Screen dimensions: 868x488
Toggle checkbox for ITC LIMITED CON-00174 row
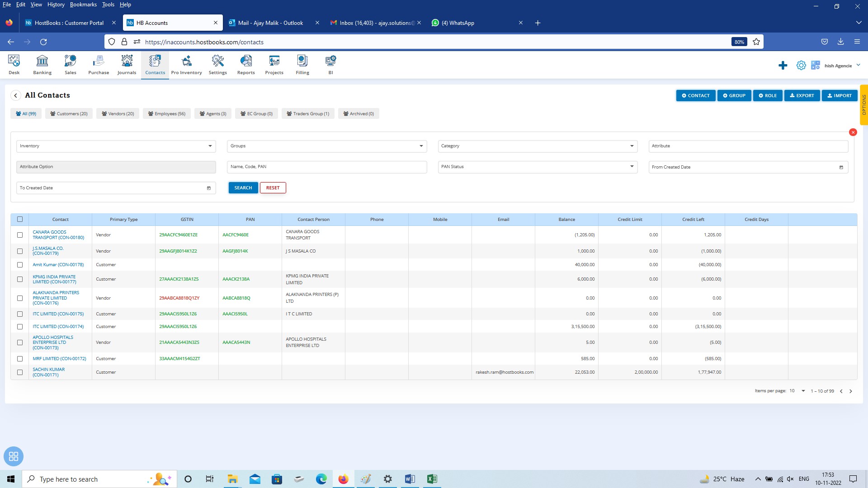20,327
